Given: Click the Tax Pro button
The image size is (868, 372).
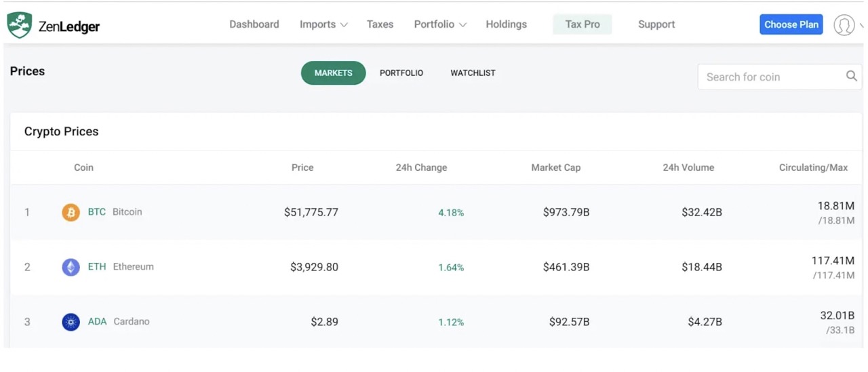Looking at the screenshot, I should click(x=583, y=24).
